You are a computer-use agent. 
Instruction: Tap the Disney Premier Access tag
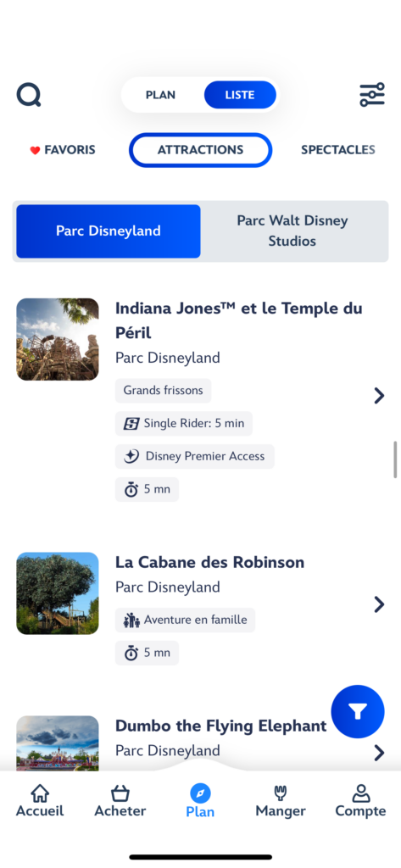click(x=194, y=456)
